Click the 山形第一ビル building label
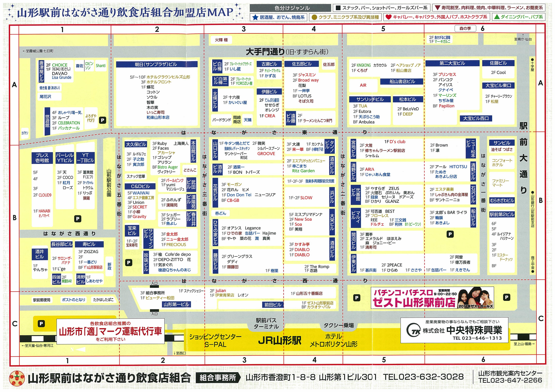 (176, 304)
